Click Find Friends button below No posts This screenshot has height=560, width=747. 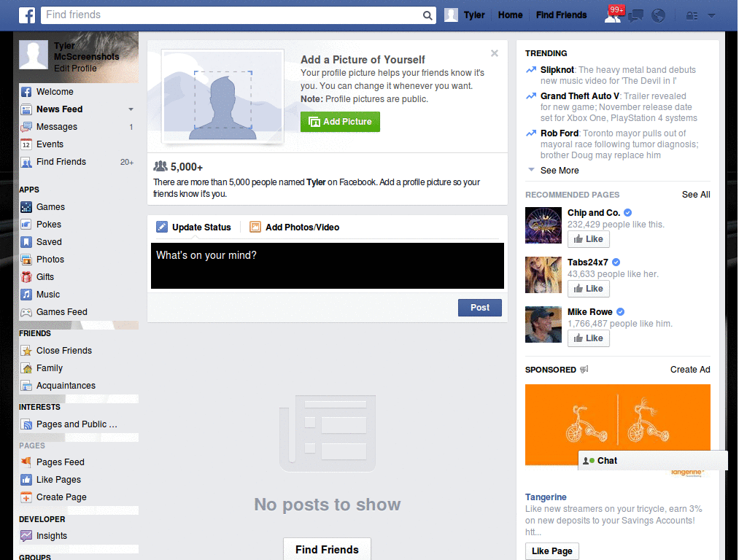pyautogui.click(x=327, y=550)
